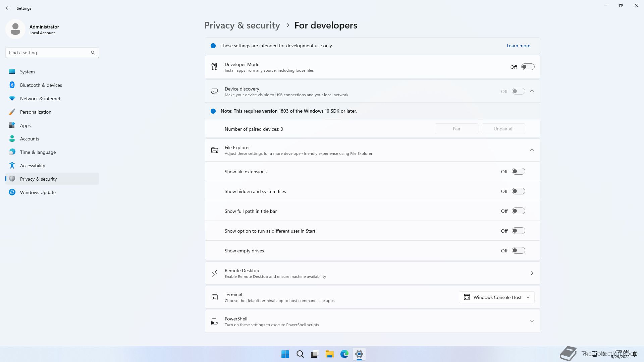The height and width of the screenshot is (362, 644).
Task: Click the Bluetooth & devices icon in sidebar
Action: (12, 85)
